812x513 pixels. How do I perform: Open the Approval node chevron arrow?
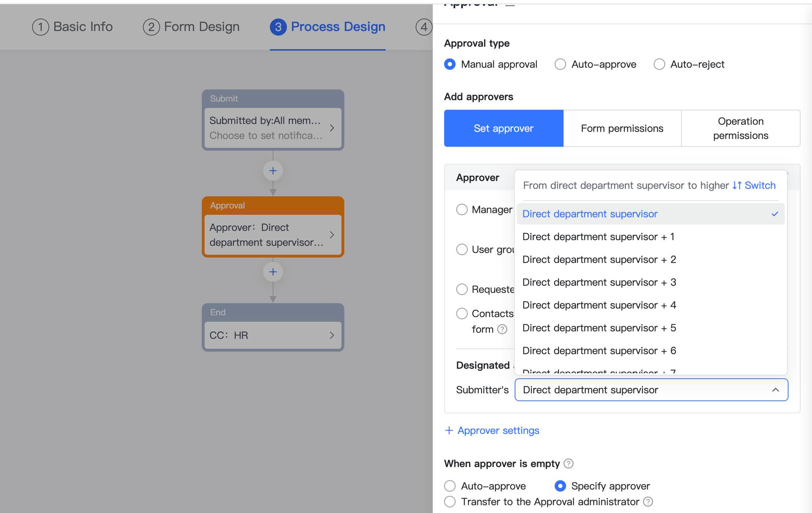point(332,235)
